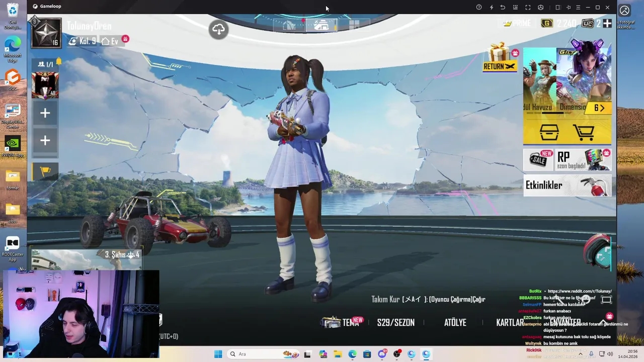Open the player rank avatar badge
This screenshot has width=644, height=362.
(46, 33)
